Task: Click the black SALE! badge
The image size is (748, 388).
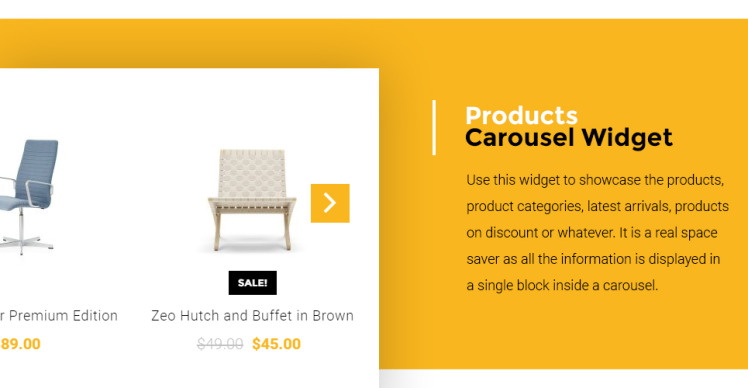Action: [x=252, y=283]
